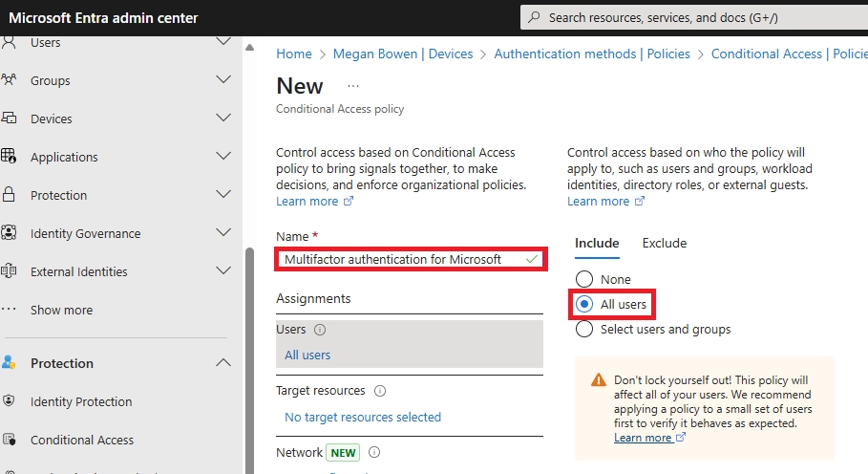Open the ellipsis menu next to New
The width and height of the screenshot is (868, 474).
pyautogui.click(x=353, y=86)
